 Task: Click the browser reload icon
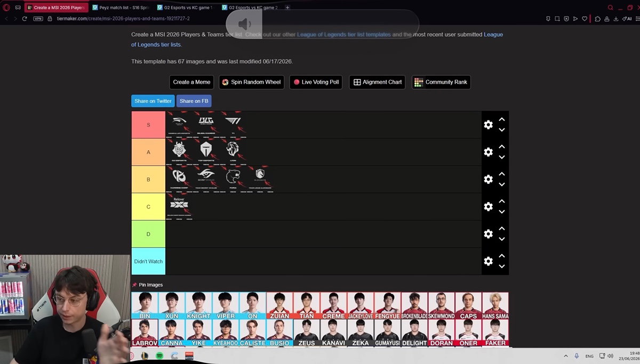pos(25,19)
